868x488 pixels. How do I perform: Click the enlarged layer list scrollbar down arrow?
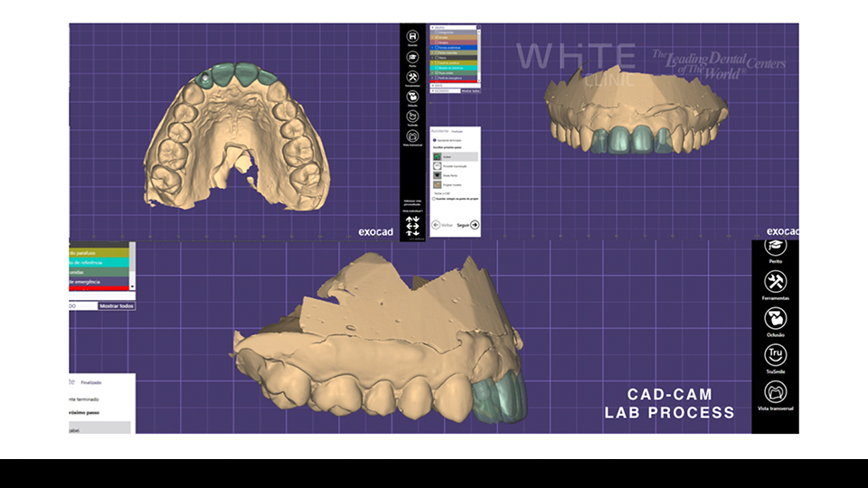133,286
